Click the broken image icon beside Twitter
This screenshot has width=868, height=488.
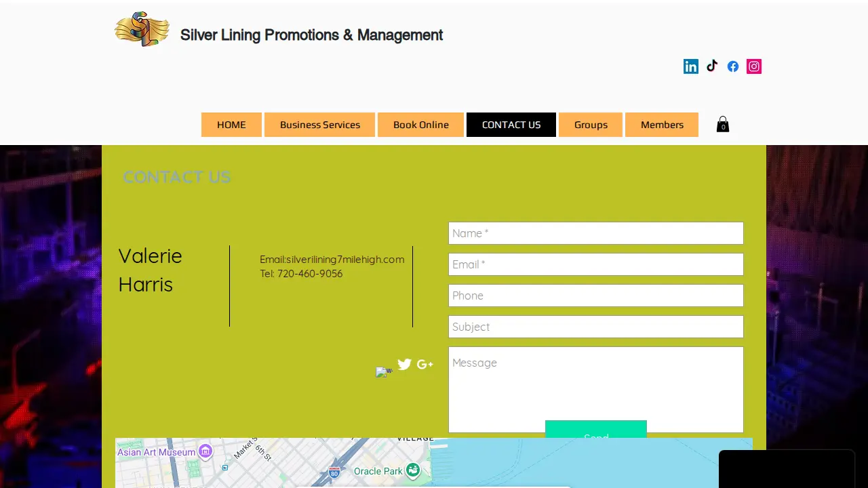tap(384, 372)
